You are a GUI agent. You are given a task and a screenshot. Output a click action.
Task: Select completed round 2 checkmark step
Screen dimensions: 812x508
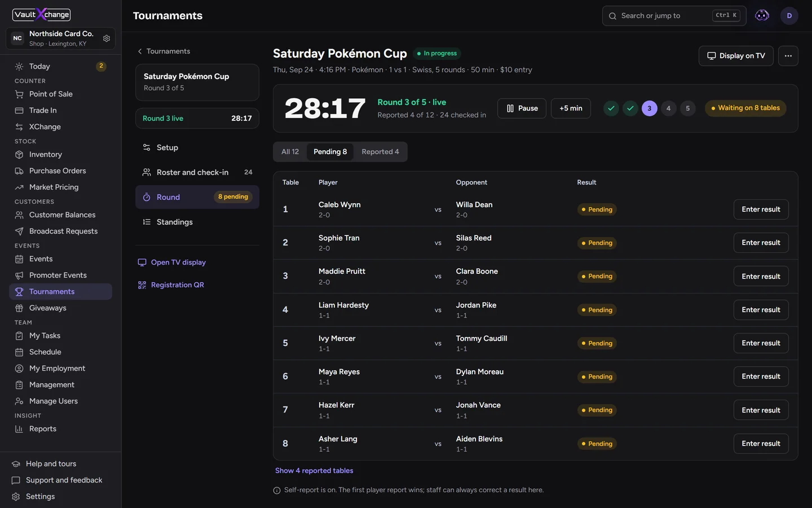coord(630,108)
